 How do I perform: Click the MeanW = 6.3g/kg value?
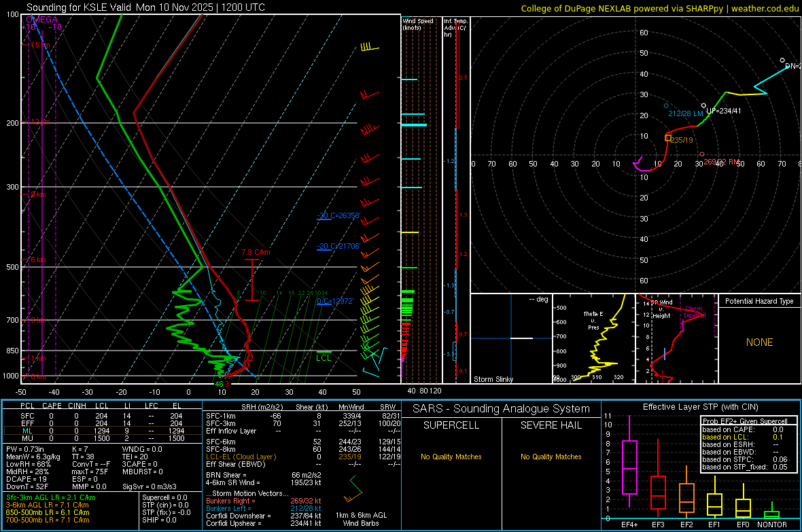(33, 457)
